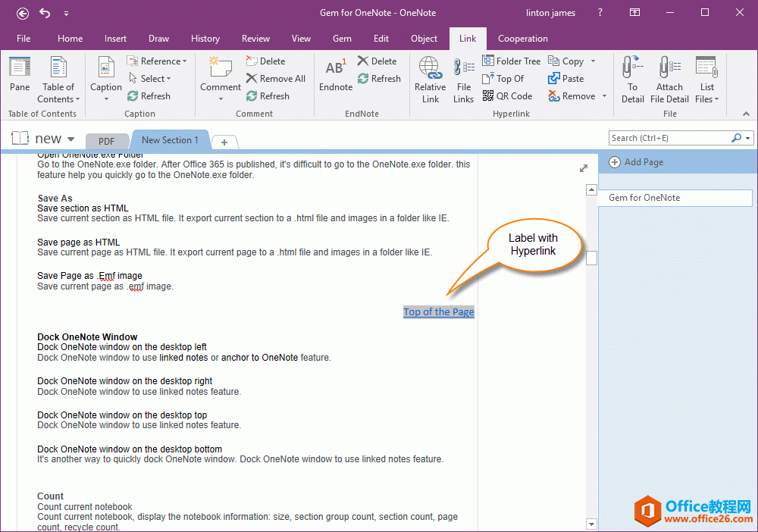Screen dimensions: 758x532
Task: Expand the new notebook dropdown
Action: pyautogui.click(x=71, y=139)
